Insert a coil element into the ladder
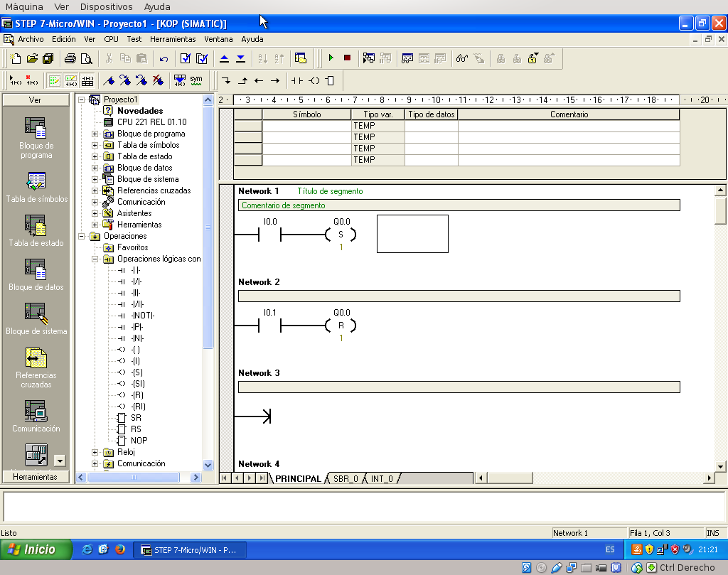728x575 pixels. [313, 81]
